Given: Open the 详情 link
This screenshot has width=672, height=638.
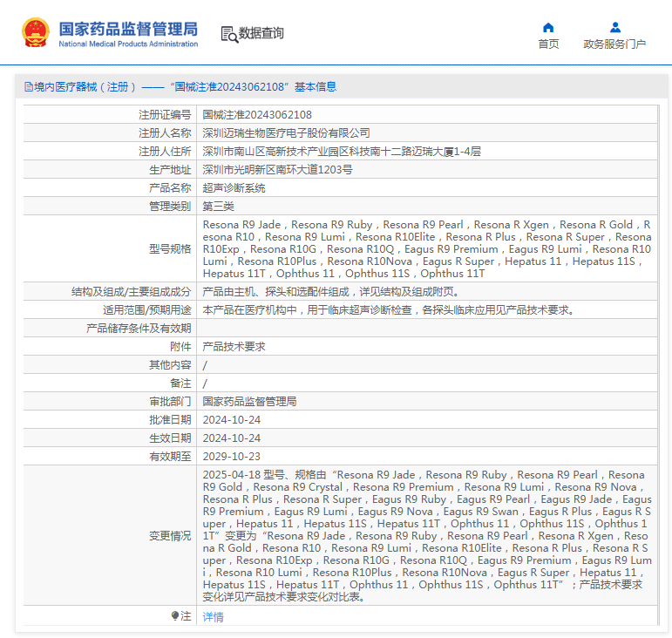Looking at the screenshot, I should point(213,617).
